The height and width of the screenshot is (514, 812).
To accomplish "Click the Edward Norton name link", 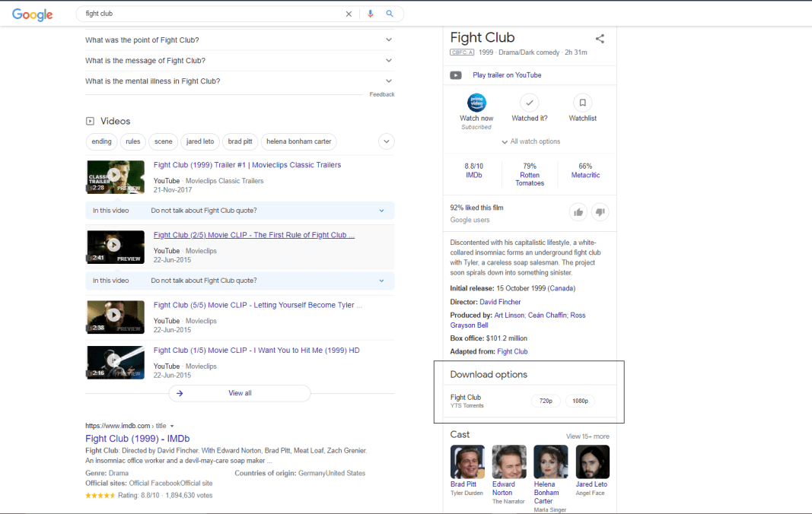I will (503, 489).
